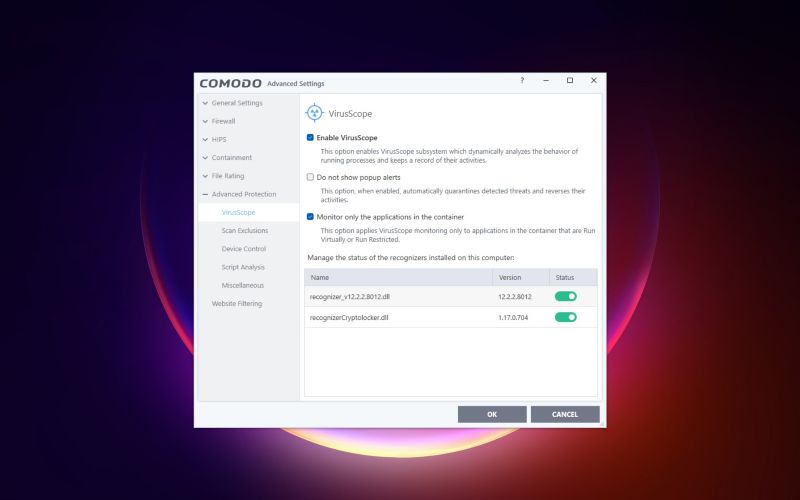Select the recognizerCryptolocker.dll name cell

349,317
